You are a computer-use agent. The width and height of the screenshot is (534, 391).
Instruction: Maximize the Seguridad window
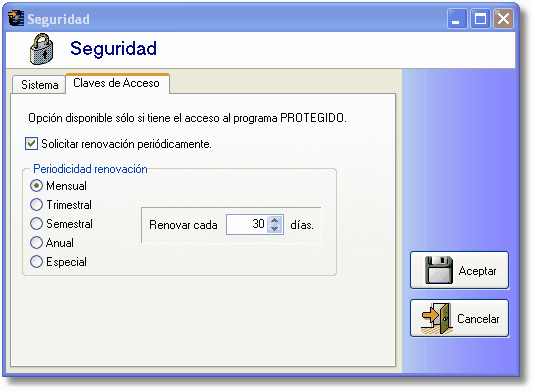480,19
